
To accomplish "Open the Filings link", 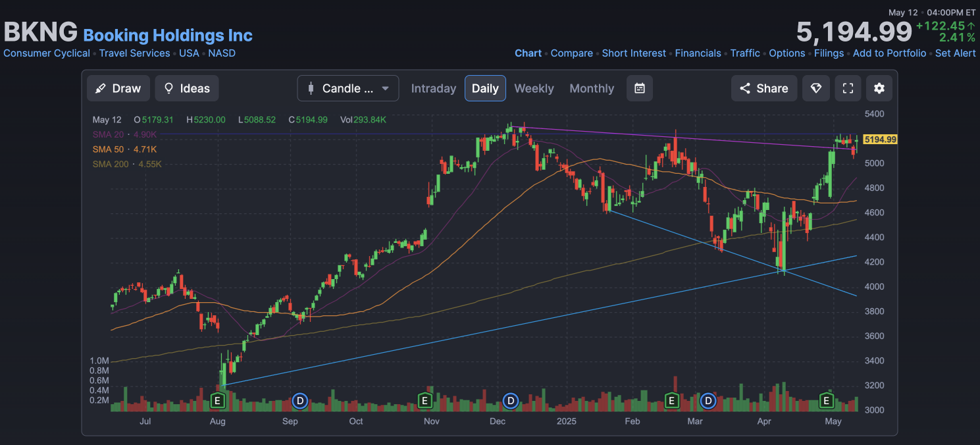I will click(x=829, y=53).
